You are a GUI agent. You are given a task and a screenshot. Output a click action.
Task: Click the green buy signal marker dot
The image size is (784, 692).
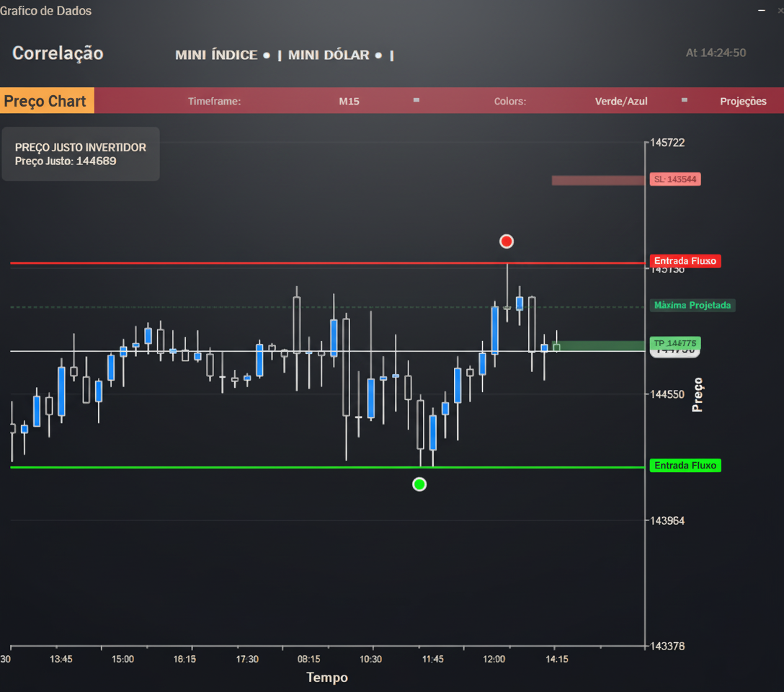pos(419,484)
